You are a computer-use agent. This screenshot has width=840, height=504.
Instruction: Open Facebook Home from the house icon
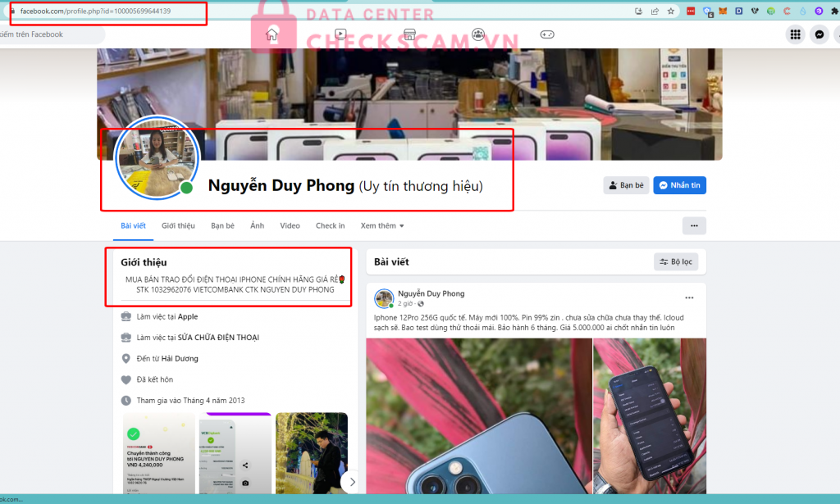[x=272, y=34]
